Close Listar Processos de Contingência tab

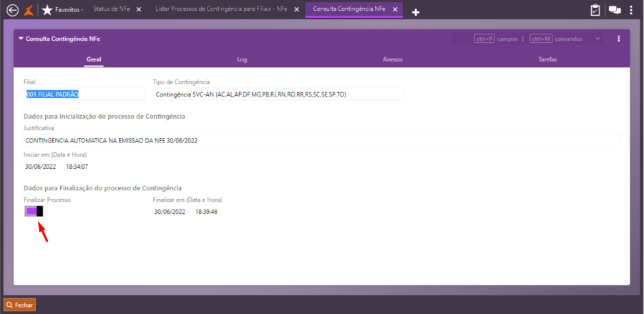[x=296, y=9]
